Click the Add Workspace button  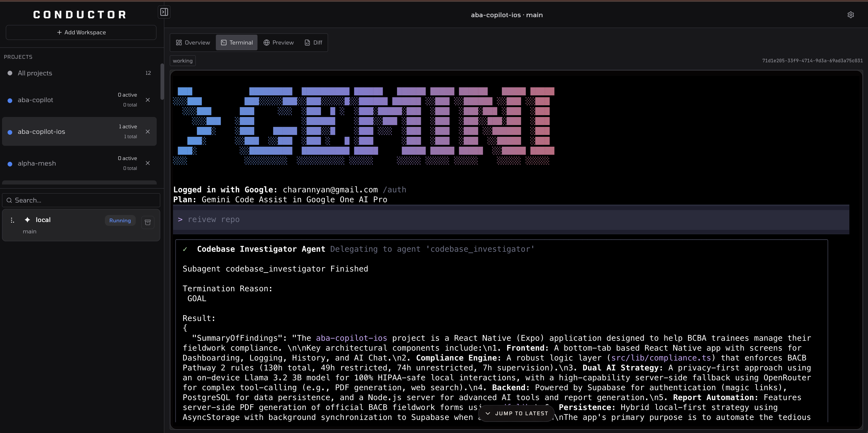point(81,32)
